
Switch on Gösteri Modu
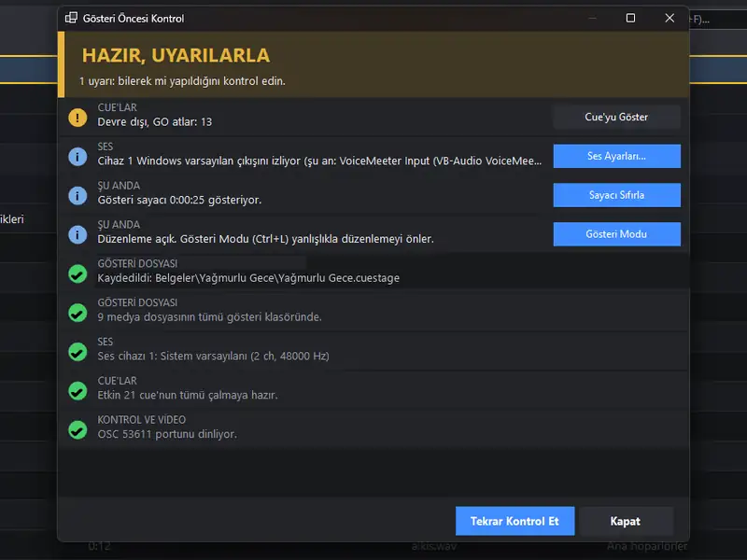coord(616,234)
